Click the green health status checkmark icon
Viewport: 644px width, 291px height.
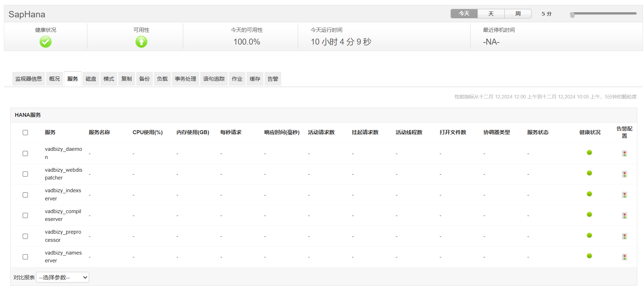coord(46,42)
